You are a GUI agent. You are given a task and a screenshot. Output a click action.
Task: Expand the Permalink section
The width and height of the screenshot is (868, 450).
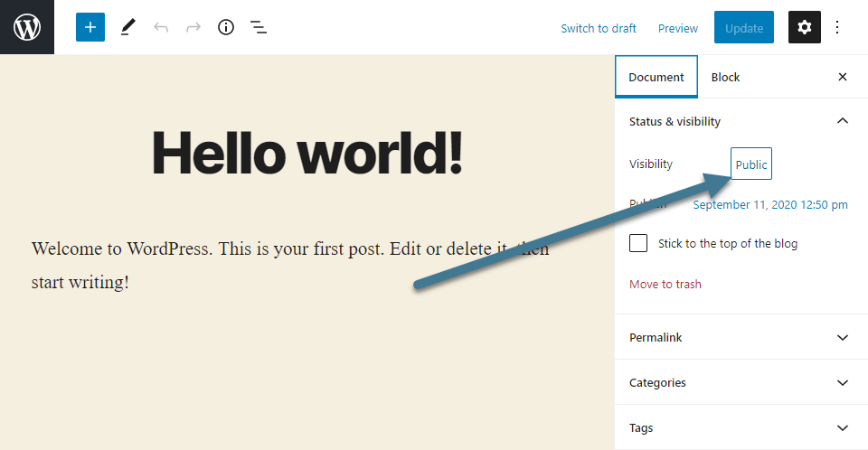(x=842, y=337)
